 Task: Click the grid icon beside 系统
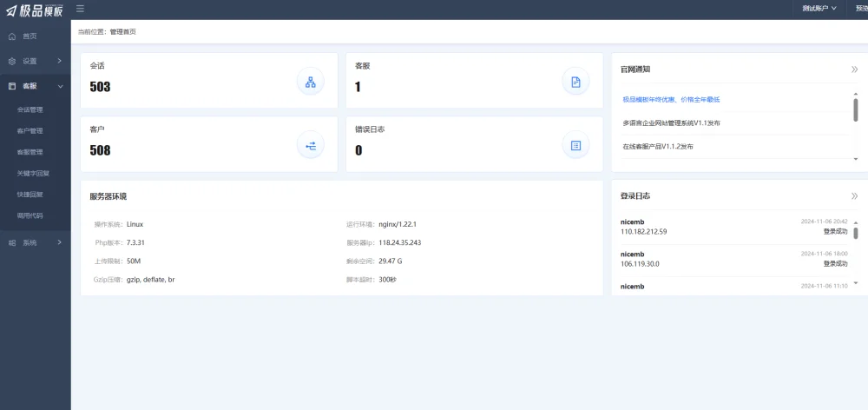pos(12,242)
